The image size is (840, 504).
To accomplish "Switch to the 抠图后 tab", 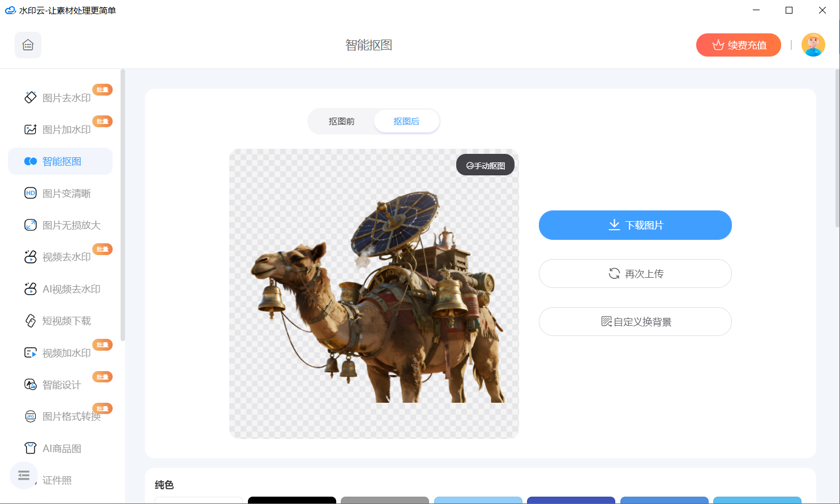I will click(x=406, y=122).
